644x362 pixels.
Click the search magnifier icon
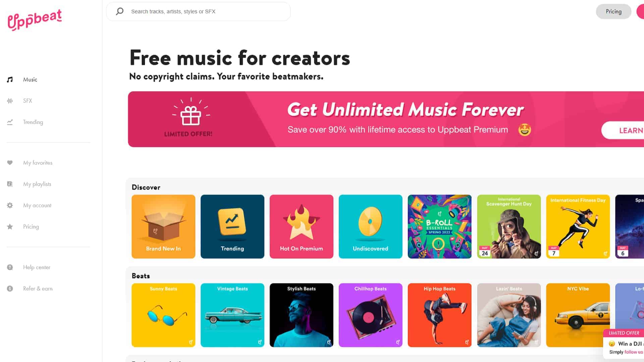click(120, 11)
